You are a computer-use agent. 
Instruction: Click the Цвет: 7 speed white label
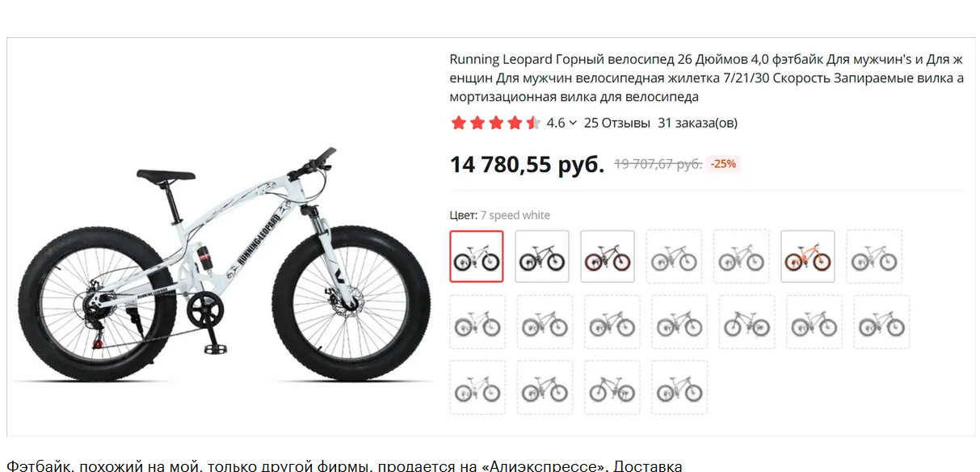click(500, 215)
